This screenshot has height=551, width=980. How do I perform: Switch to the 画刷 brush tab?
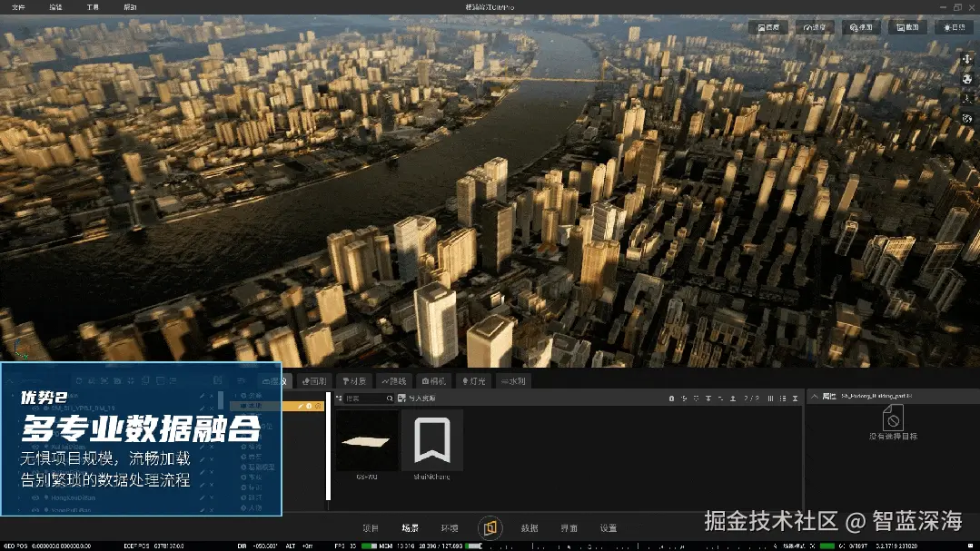tap(314, 381)
